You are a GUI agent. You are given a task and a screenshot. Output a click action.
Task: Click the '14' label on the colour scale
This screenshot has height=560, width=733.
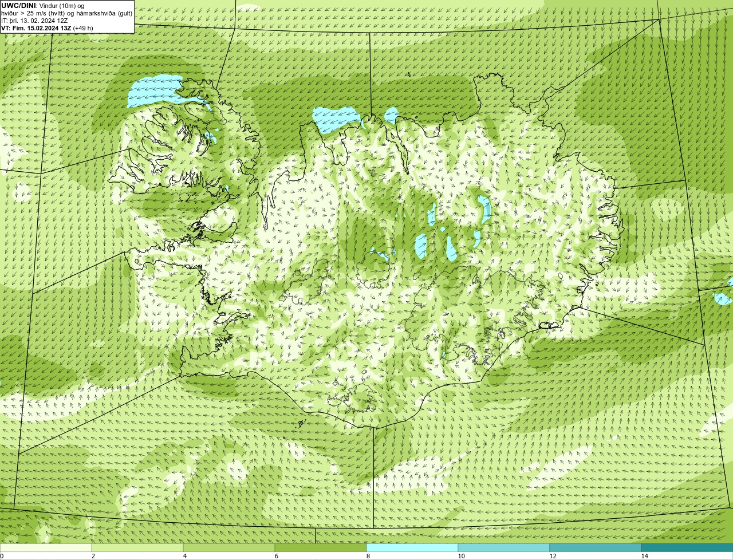(644, 556)
